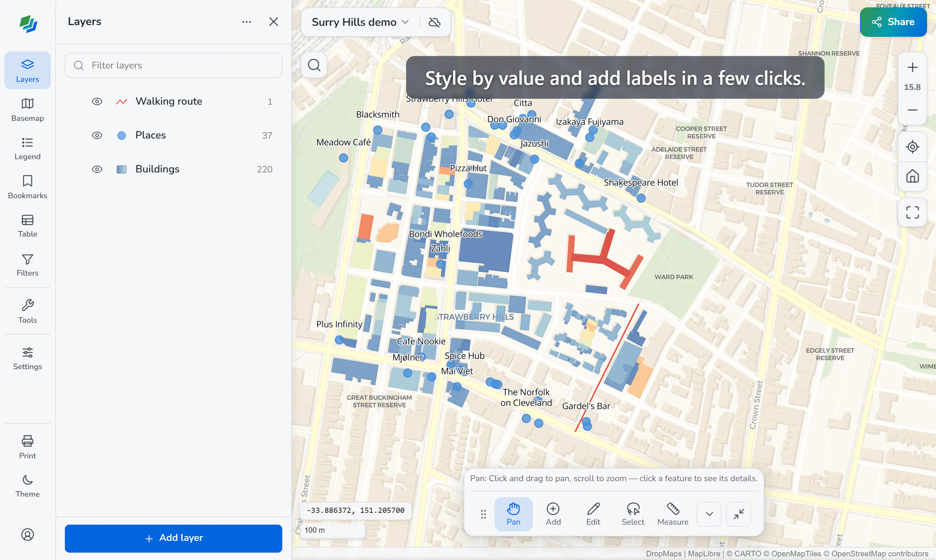Click the Share button
This screenshot has width=936, height=560.
point(893,22)
